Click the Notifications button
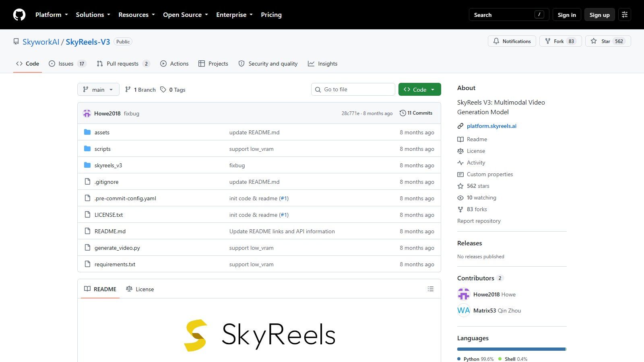Screen dimensions: 644x362 pos(512,41)
